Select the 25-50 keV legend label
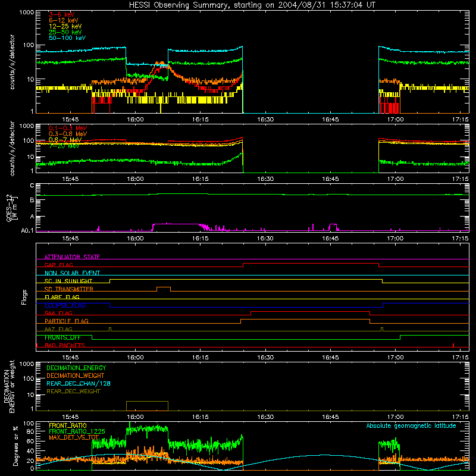The image size is (476, 476). [65, 32]
